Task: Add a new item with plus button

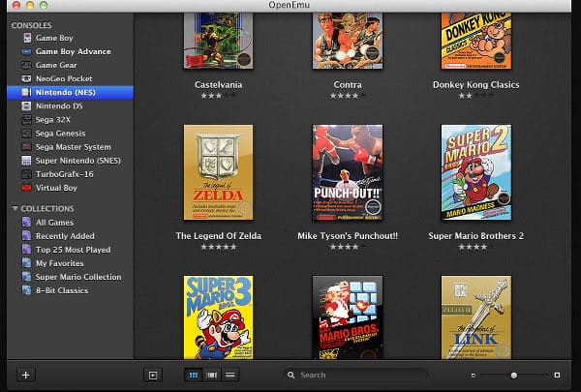Action: [26, 375]
